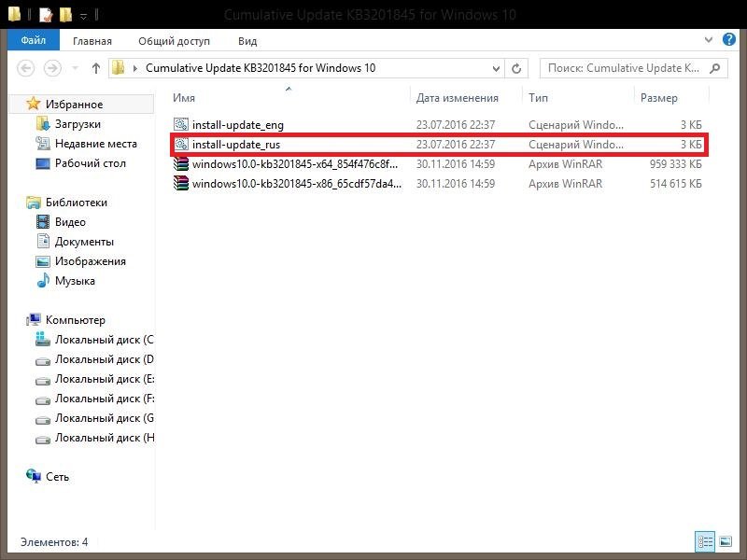Click the install-update_rus script icon
This screenshot has width=747, height=560.
181,144
